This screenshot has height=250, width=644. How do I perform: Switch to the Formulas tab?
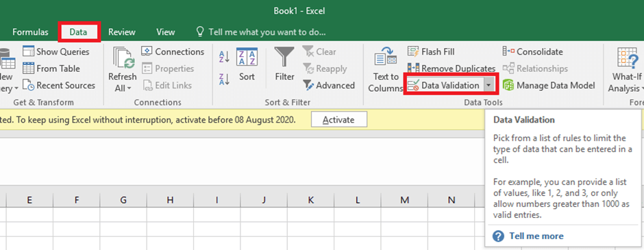pyautogui.click(x=30, y=32)
